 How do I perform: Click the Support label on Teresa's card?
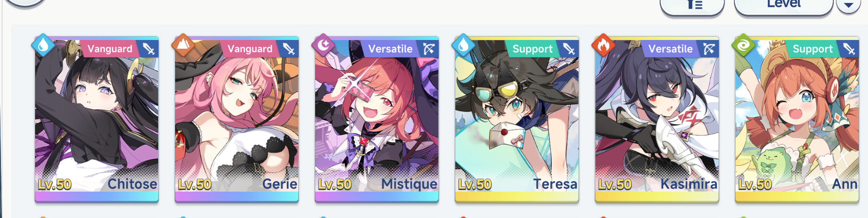[532, 49]
